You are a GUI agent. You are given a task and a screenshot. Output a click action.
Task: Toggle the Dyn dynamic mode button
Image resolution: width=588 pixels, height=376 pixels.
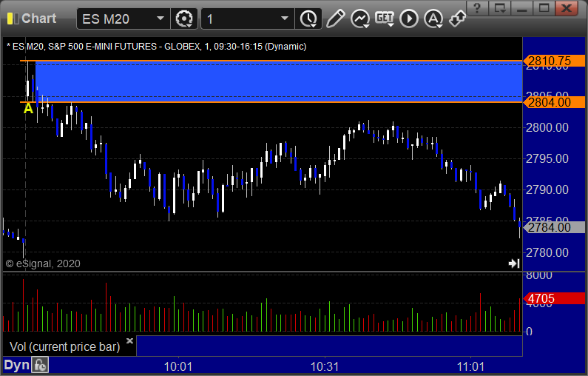point(16,365)
